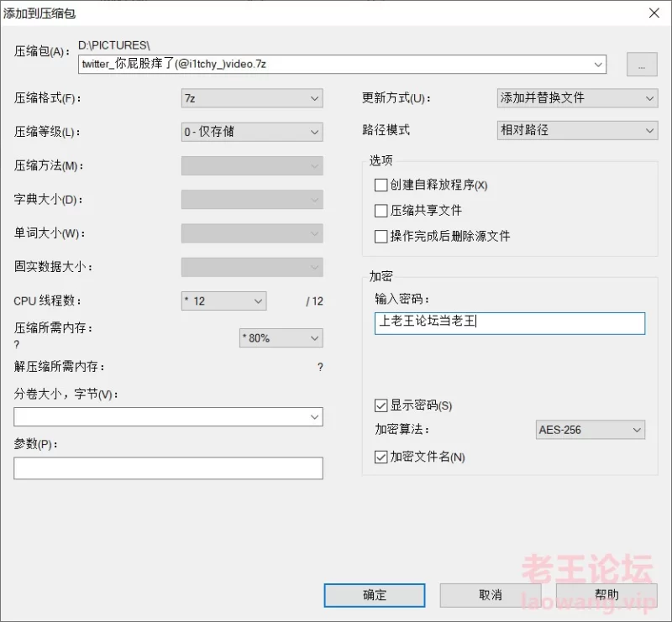
Task: Click inside the 输入密码 password field
Action: [x=510, y=323]
